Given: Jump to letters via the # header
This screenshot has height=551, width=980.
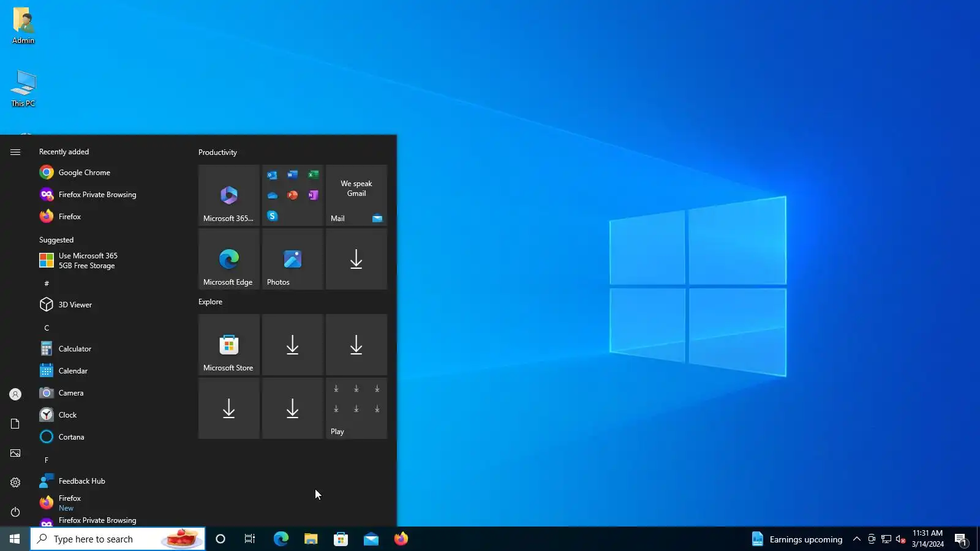Looking at the screenshot, I should (47, 283).
